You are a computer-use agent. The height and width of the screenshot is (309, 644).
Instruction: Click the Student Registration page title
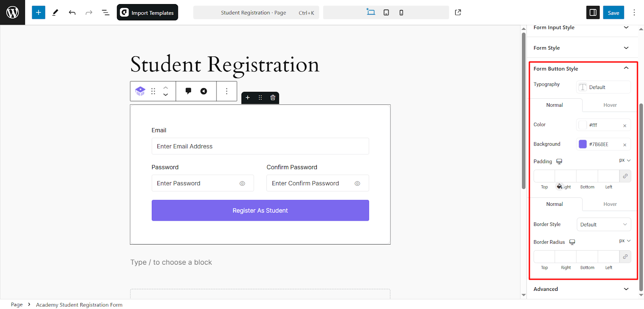[x=225, y=65]
